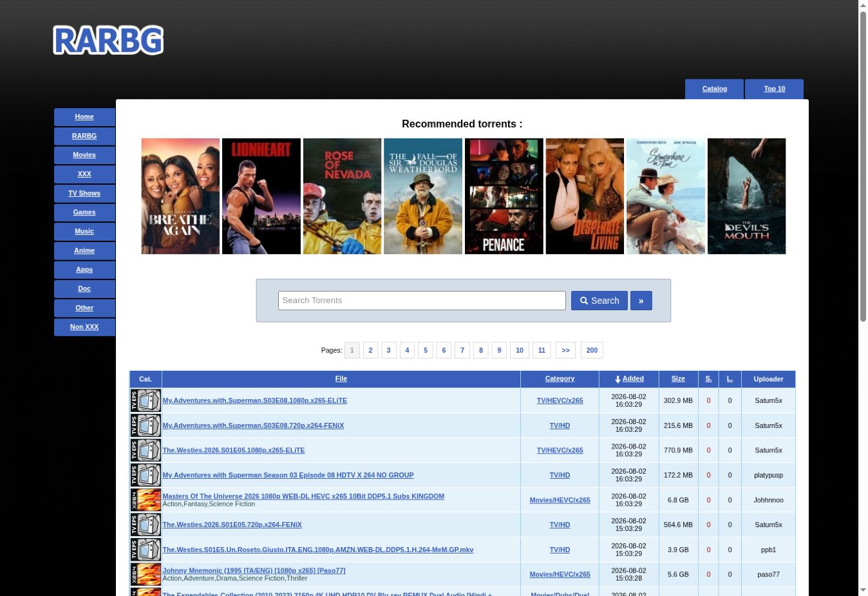868x596 pixels.
Task: Click TV icon for The.Westies 720p x264-FENiX row
Action: (x=146, y=525)
